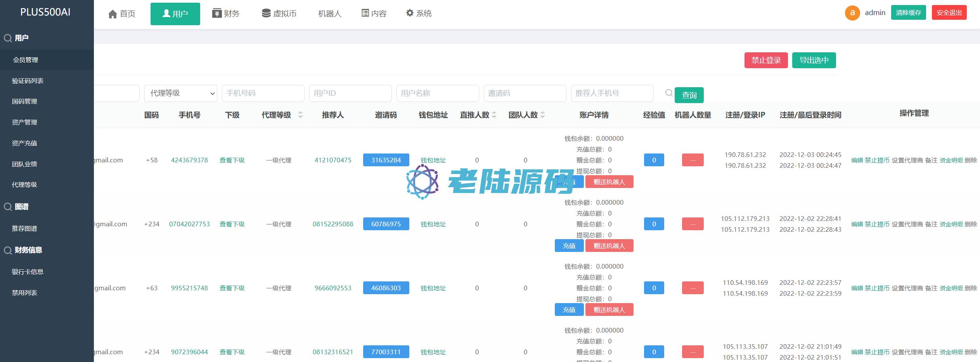Viewport: 980px width, 362px height.
Task: Click 赠送机器人 button for invite code 60786975
Action: pos(609,246)
